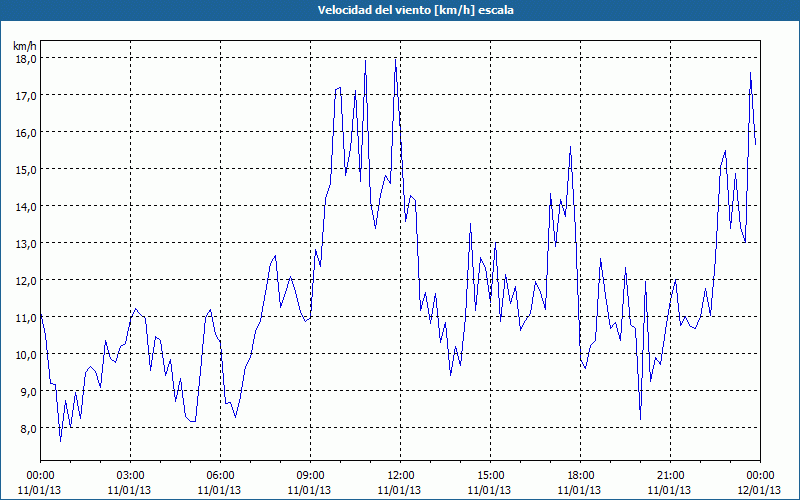Click the 9,0 y-axis value

(x=29, y=391)
